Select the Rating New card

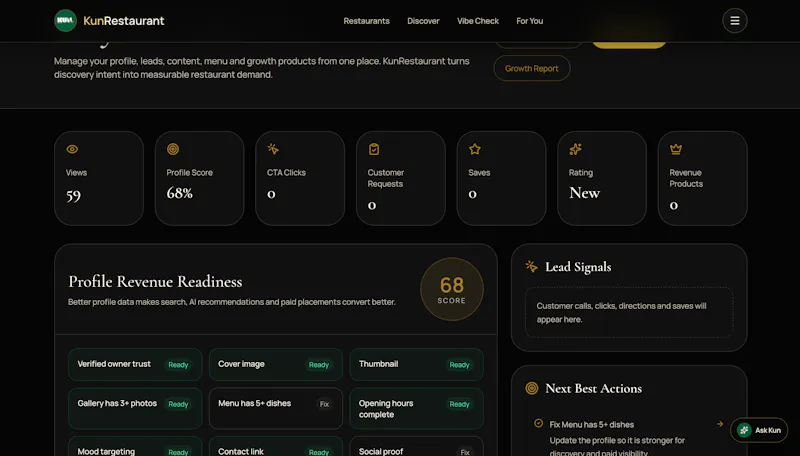(602, 178)
